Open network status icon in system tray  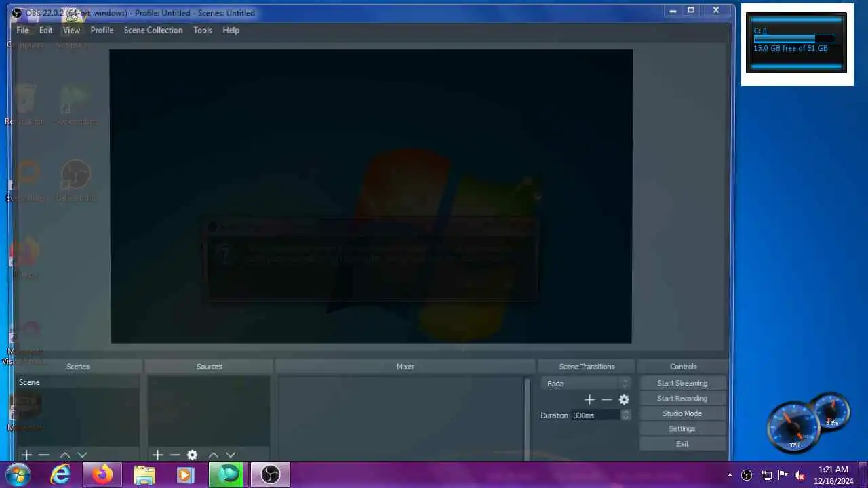coord(767,475)
